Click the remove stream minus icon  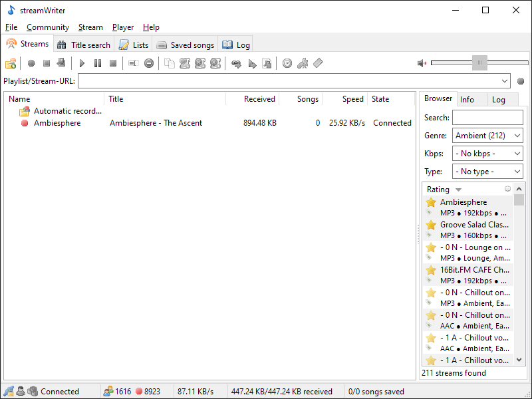pyautogui.click(x=149, y=63)
